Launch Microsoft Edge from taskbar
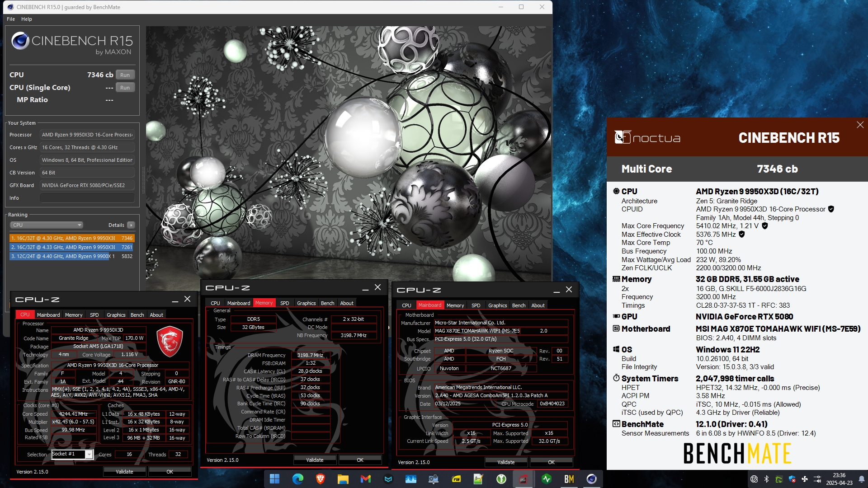 tap(297, 479)
